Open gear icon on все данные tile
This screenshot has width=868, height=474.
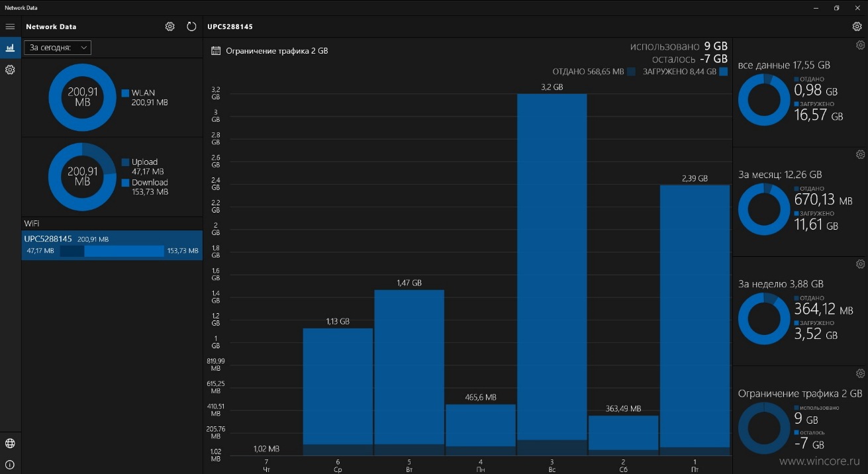tap(860, 46)
